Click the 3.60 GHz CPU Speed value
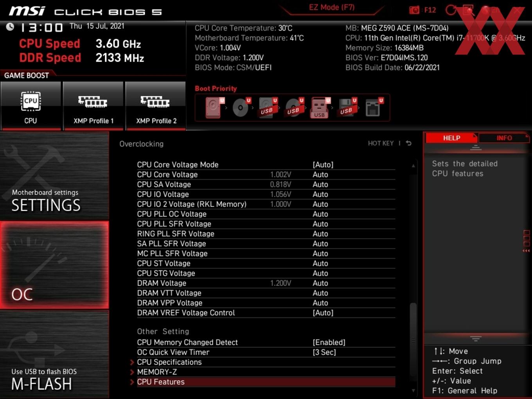 click(118, 44)
